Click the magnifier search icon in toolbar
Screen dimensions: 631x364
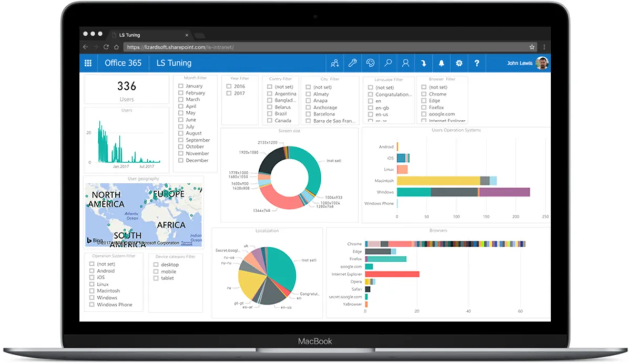388,63
